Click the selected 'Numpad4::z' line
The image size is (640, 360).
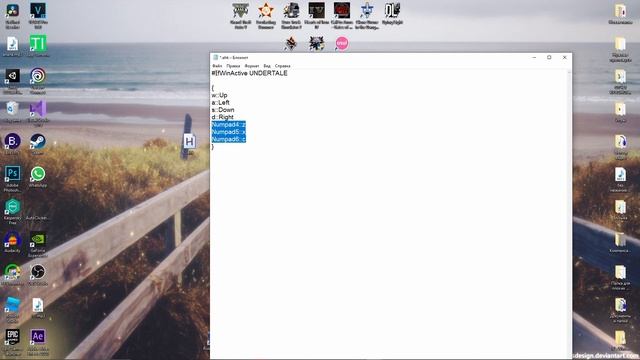click(x=229, y=124)
